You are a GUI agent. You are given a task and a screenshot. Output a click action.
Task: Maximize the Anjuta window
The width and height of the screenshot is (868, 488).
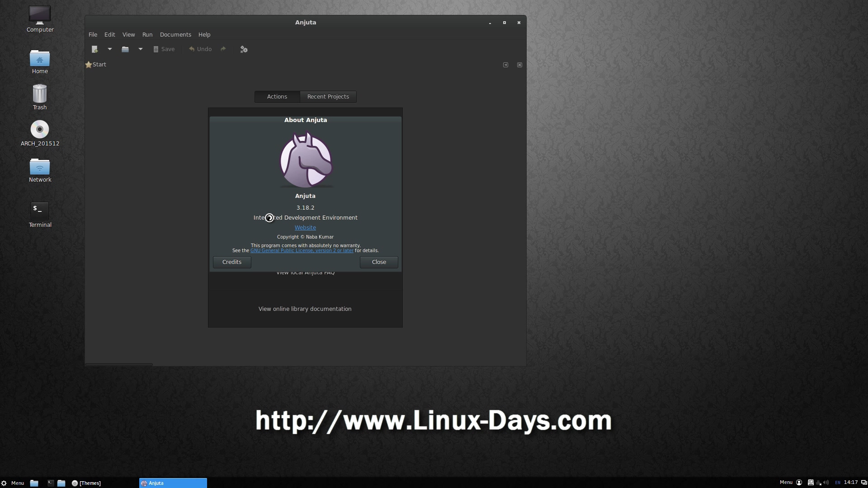505,23
